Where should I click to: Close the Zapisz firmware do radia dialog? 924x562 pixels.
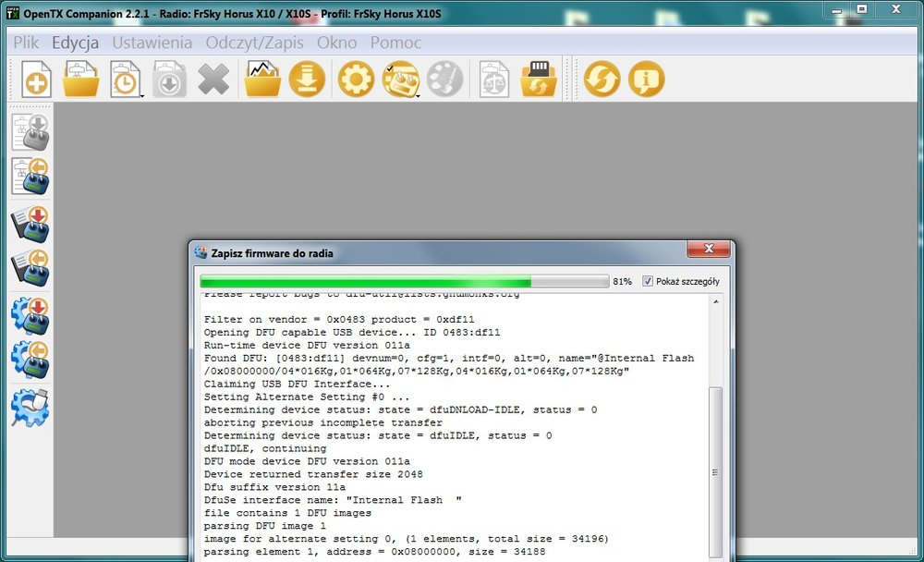[709, 249]
